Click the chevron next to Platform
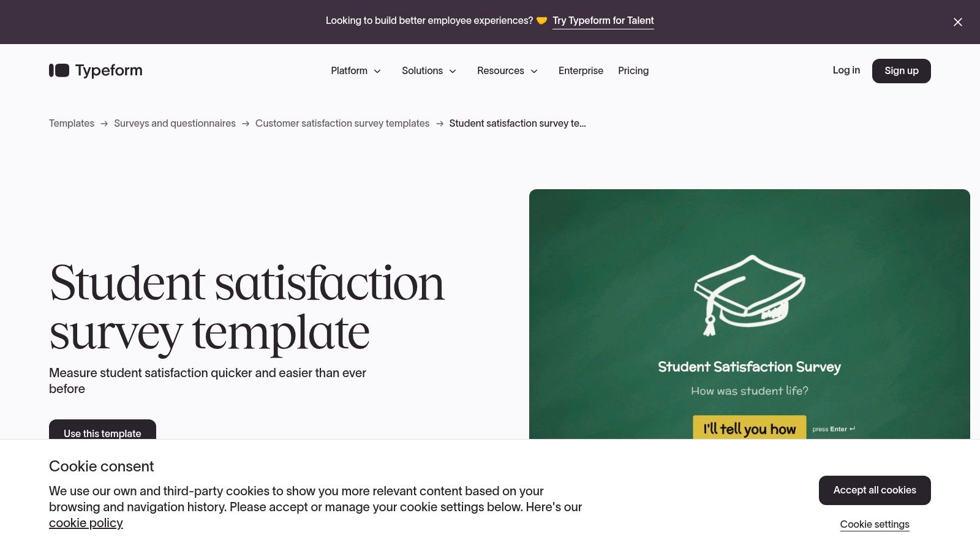 point(377,71)
